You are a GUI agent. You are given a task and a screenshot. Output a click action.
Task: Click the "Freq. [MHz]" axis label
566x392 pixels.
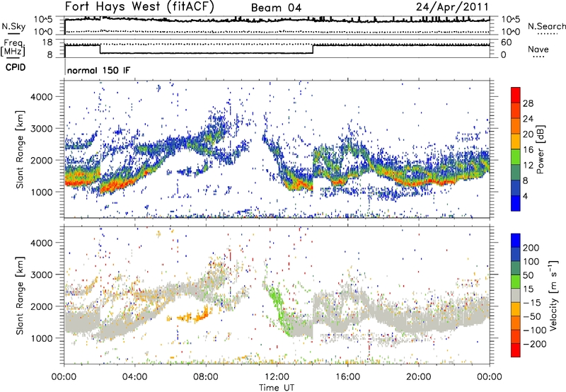click(x=13, y=48)
